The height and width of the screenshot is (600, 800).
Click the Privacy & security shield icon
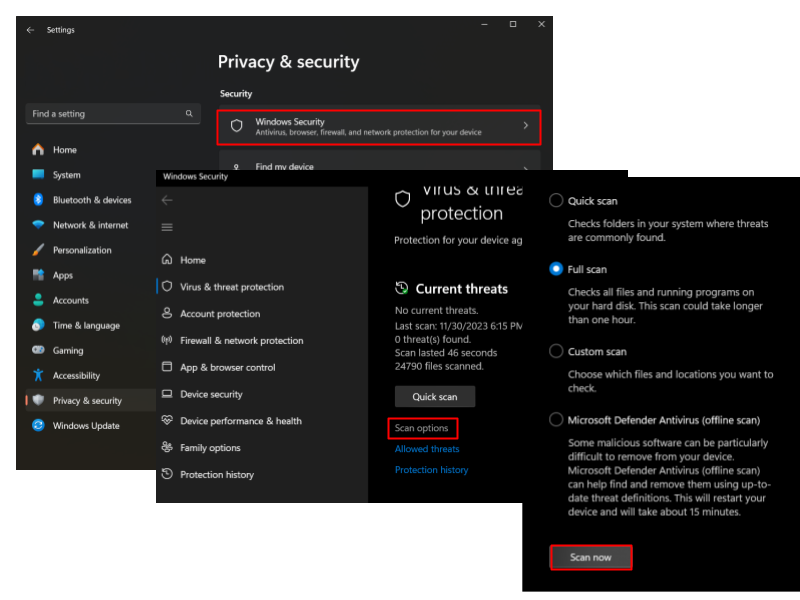tap(38, 400)
